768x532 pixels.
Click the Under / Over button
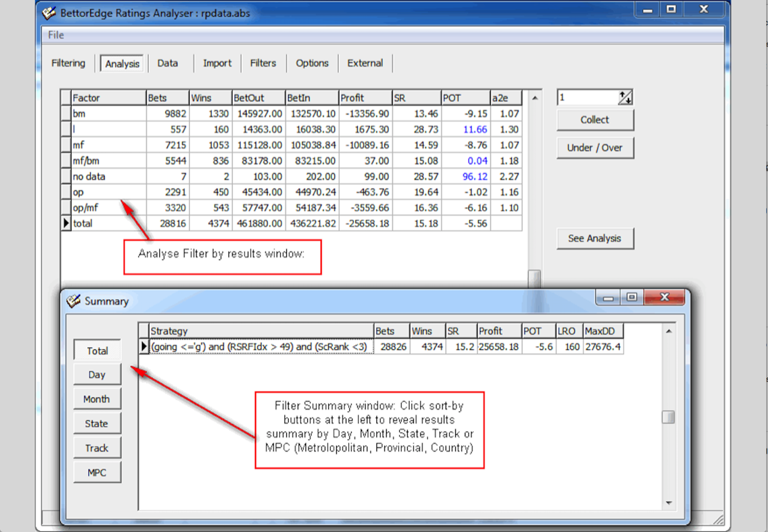click(595, 148)
